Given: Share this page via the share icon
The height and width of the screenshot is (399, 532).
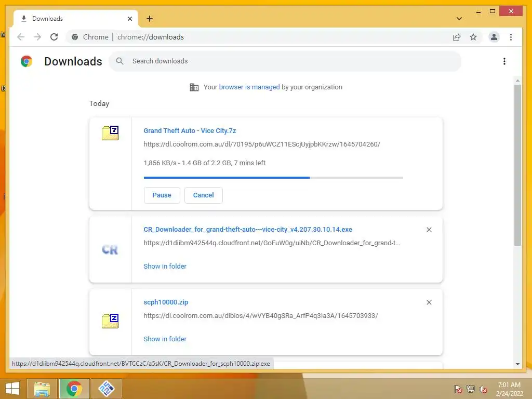Looking at the screenshot, I should [x=457, y=37].
